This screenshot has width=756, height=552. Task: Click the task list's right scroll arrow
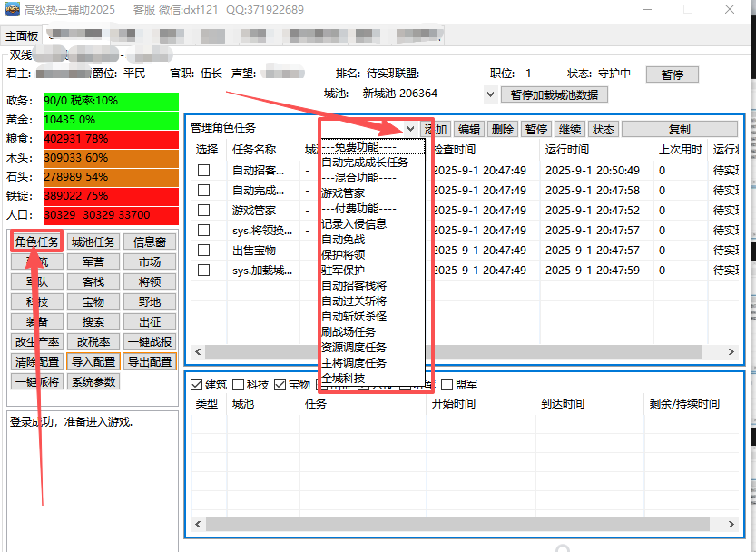(x=731, y=351)
